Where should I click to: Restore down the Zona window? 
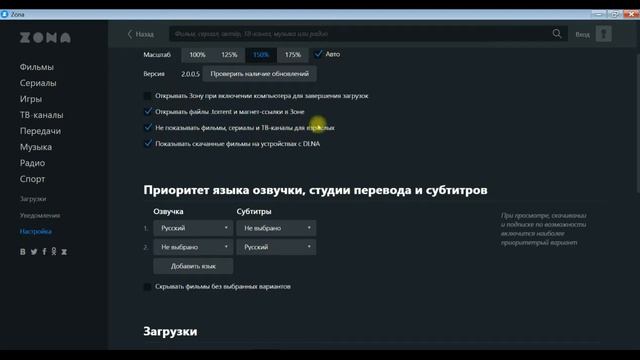[x=614, y=14]
